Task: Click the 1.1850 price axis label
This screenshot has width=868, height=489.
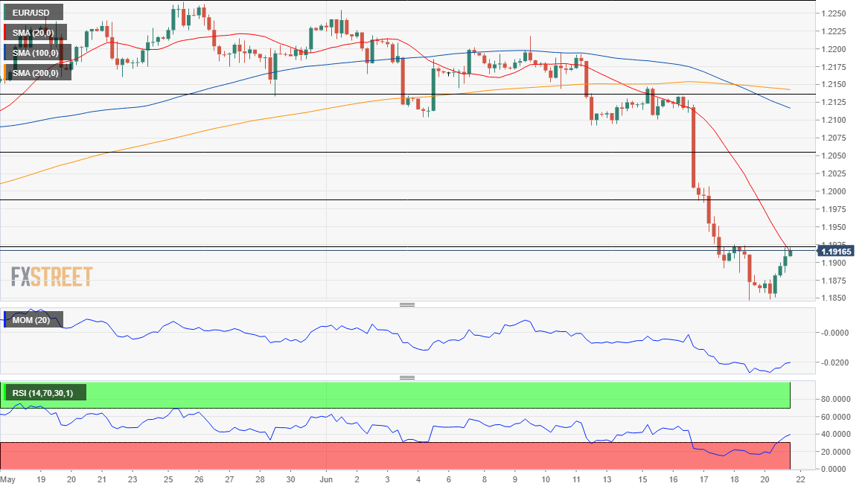Action: 833,298
